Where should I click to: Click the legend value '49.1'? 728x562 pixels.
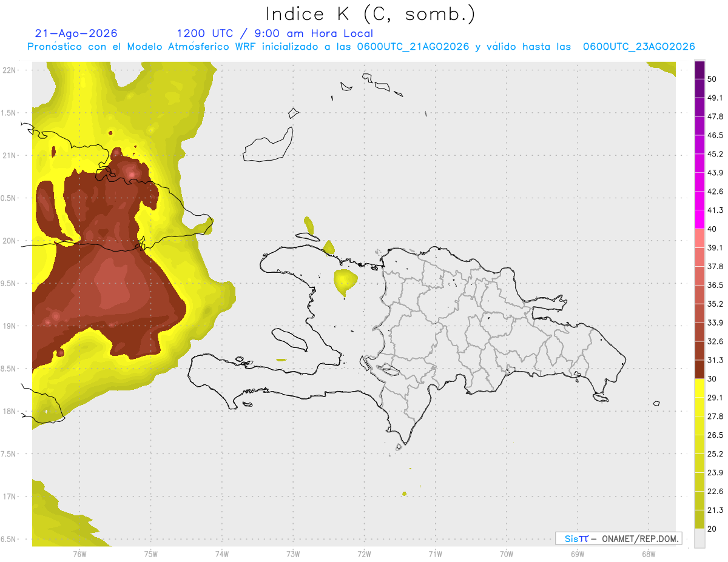coord(715,98)
